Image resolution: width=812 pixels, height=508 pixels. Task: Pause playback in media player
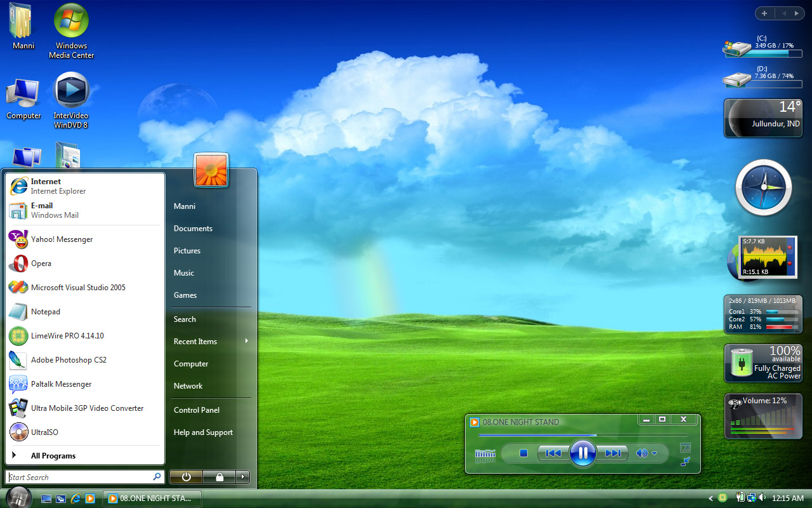[582, 453]
